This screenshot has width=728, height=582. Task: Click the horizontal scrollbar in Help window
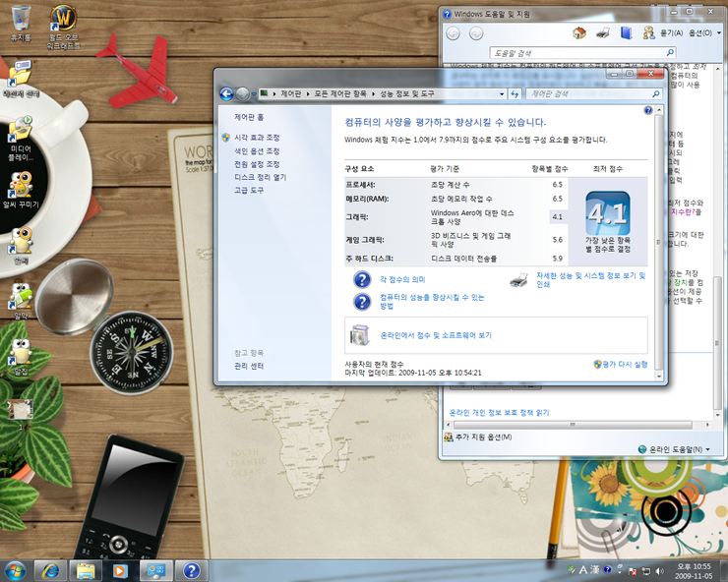click(x=572, y=425)
